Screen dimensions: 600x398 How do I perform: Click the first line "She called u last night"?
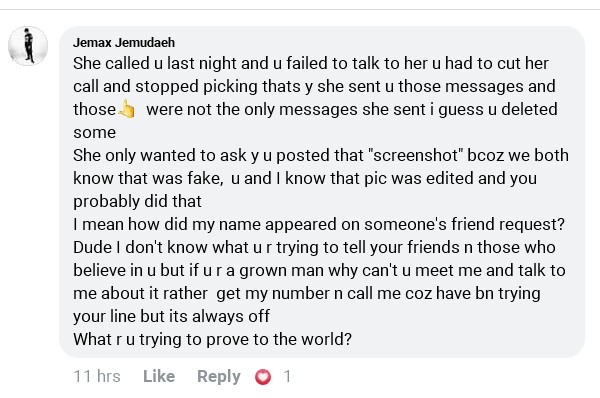click(311, 64)
